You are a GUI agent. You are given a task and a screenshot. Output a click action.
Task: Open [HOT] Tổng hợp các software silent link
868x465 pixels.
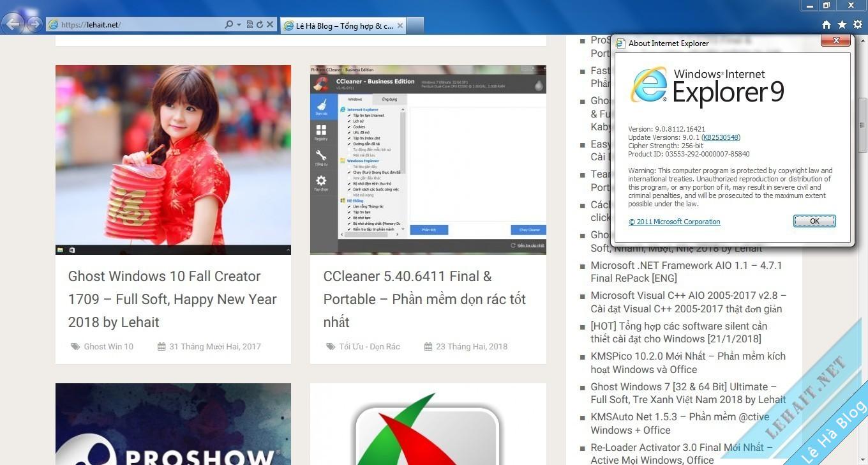[679, 332]
